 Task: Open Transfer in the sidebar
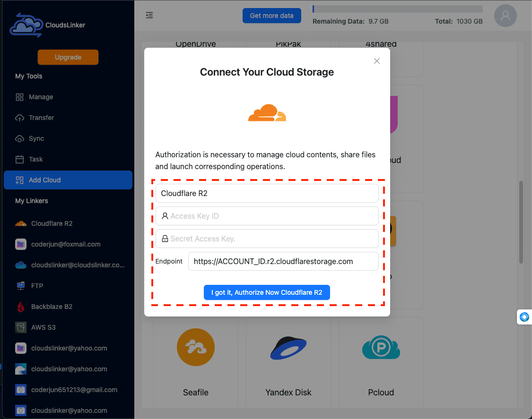68,118
